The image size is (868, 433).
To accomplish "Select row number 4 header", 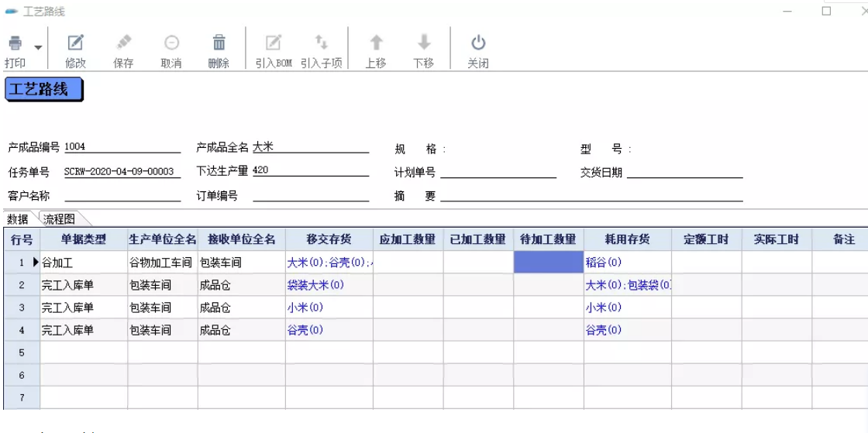I will click(22, 330).
